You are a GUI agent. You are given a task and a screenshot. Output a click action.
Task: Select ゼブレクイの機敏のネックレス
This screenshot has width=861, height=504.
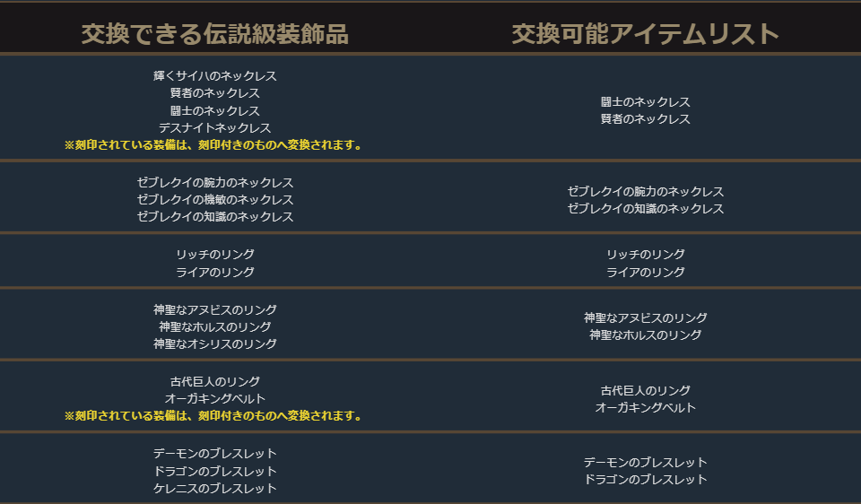[x=214, y=200]
